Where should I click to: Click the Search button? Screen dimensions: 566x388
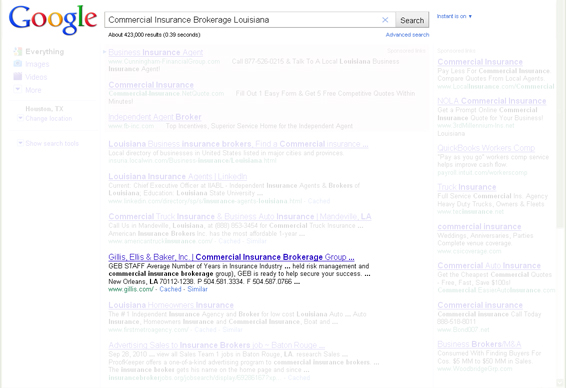[412, 20]
